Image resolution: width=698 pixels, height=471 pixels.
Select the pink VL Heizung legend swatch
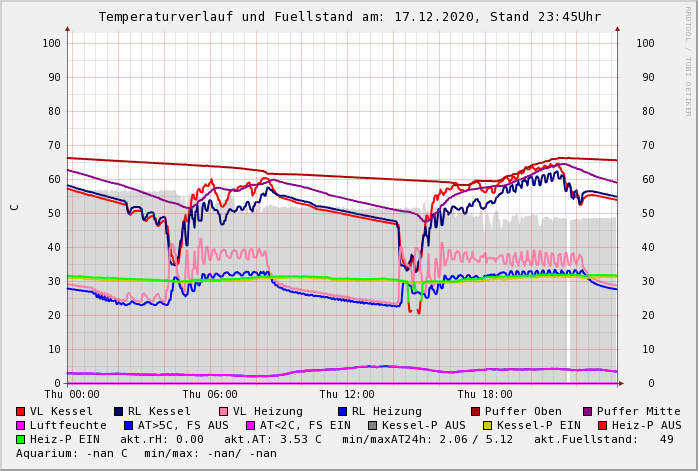[224, 411]
